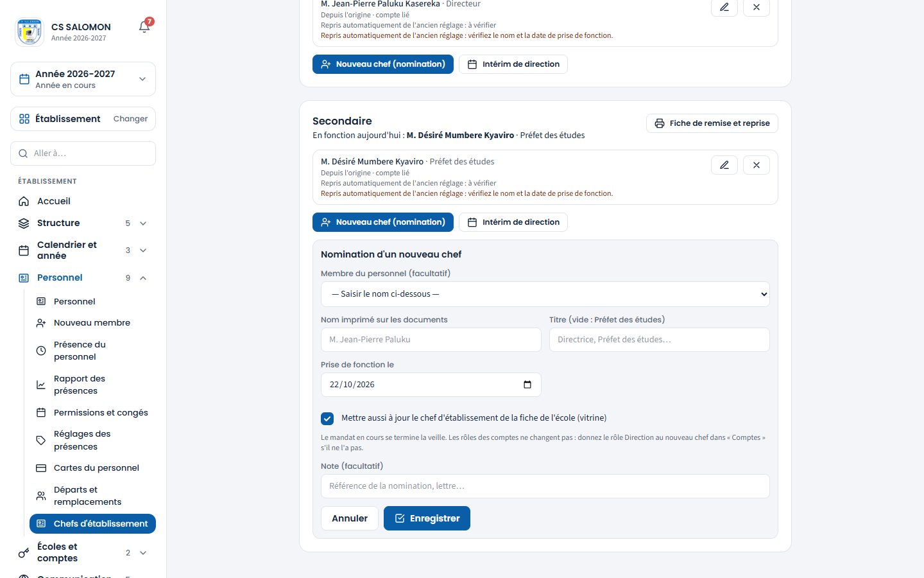
Task: Click Nouveau chef (nomination) under Secondaire
Action: point(383,222)
